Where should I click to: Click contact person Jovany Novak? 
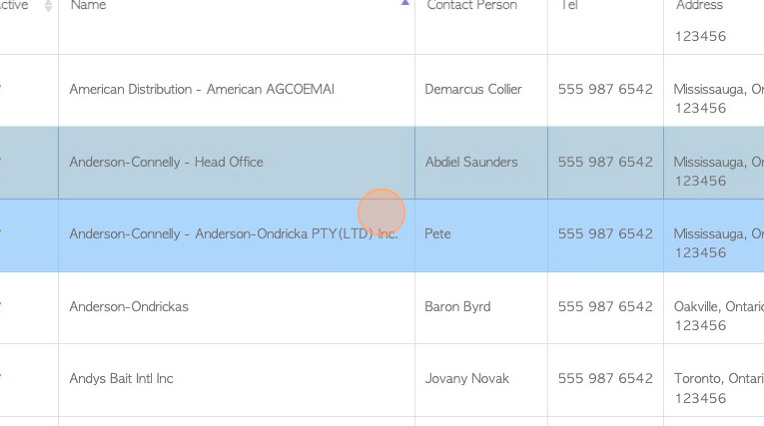click(466, 379)
